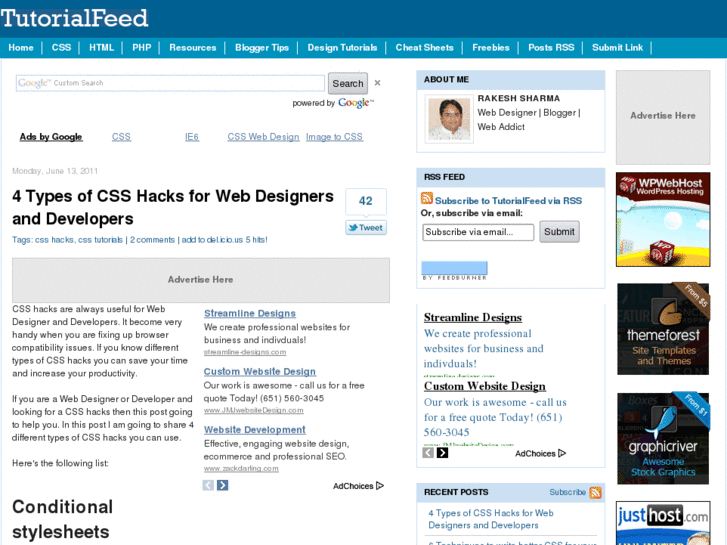Viewport: 727px width, 545px height.
Task: Open the www.zackdarling.com ad URL
Action: pyautogui.click(x=241, y=468)
